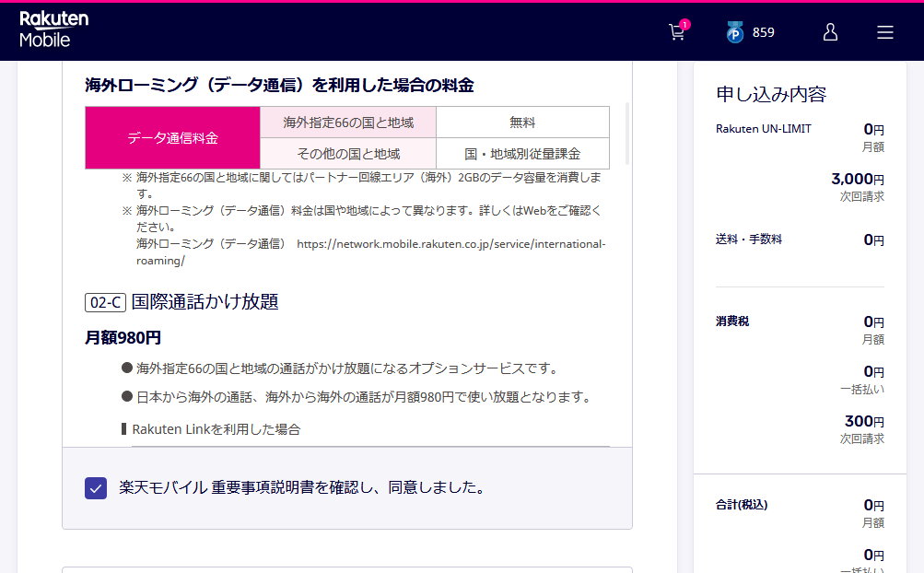Click the 月額980円 price text

coord(123,338)
